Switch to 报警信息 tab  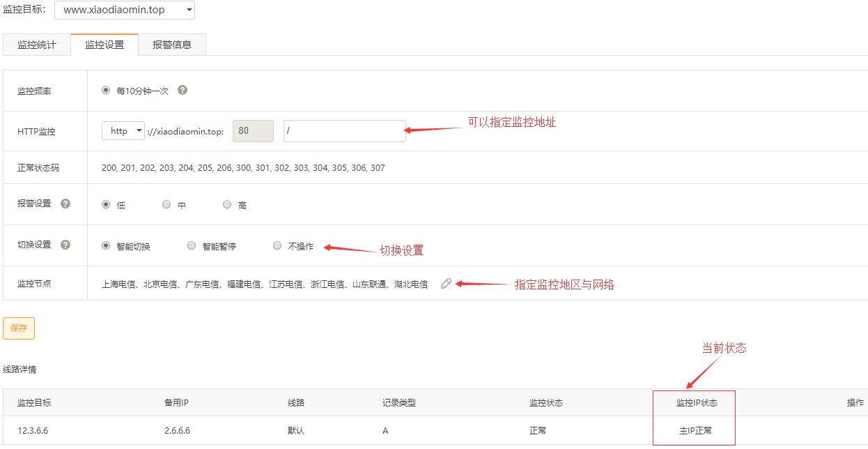[172, 45]
